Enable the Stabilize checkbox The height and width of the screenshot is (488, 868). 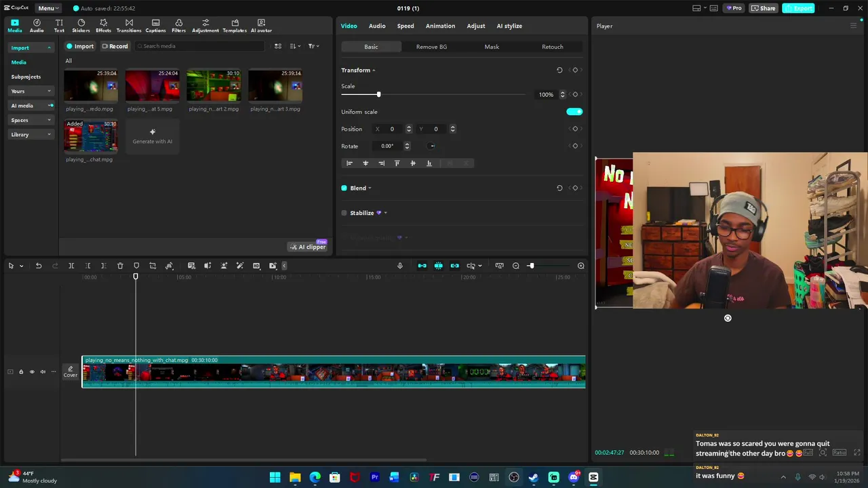click(x=344, y=213)
